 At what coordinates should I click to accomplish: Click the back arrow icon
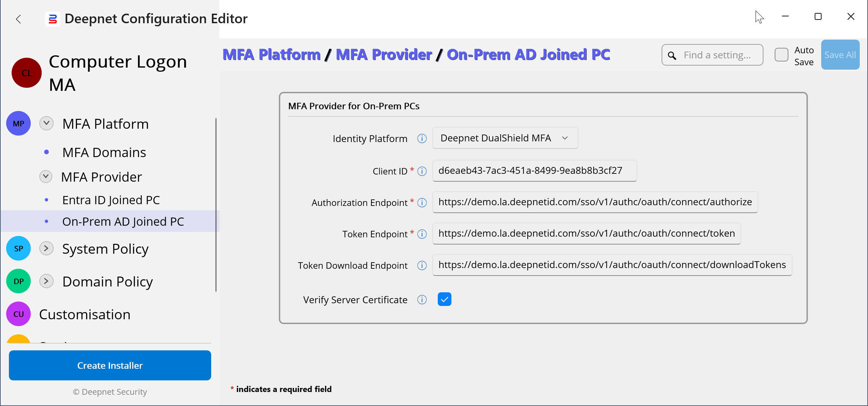click(18, 19)
